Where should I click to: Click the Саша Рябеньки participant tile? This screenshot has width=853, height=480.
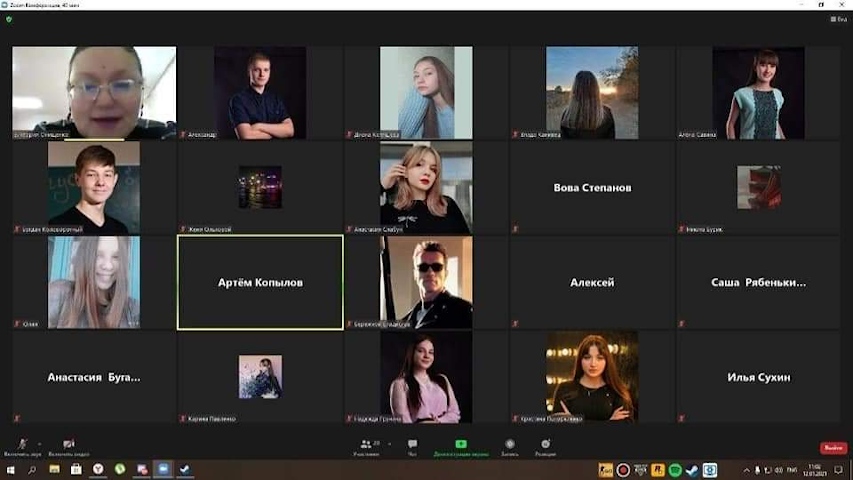click(759, 283)
